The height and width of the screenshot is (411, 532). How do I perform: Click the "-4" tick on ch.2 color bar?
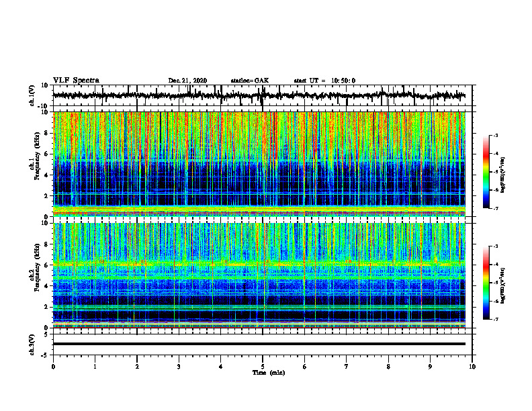click(x=496, y=265)
